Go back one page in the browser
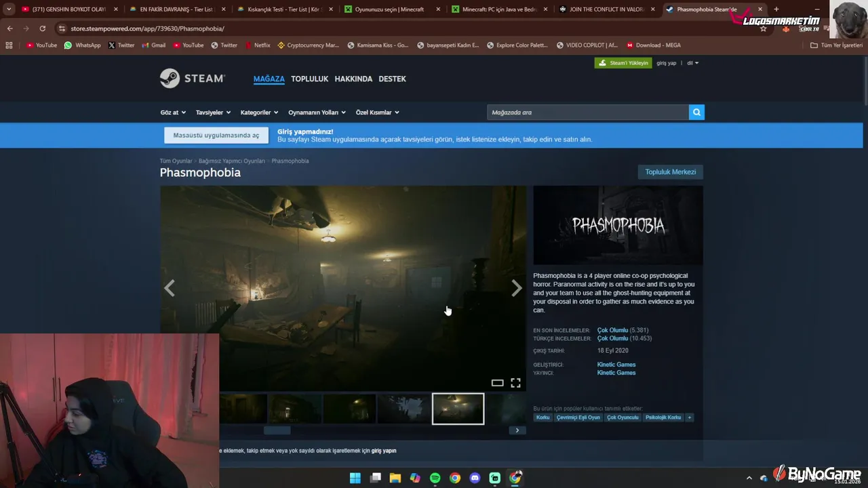868x488 pixels. pyautogui.click(x=9, y=28)
